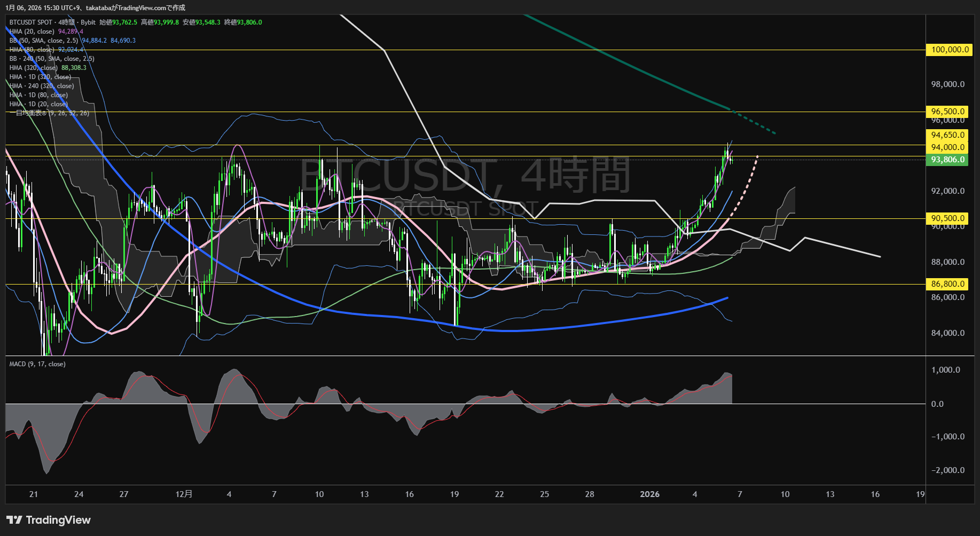Select the BB · 240 indicator legend
This screenshot has height=536, width=980.
51,59
